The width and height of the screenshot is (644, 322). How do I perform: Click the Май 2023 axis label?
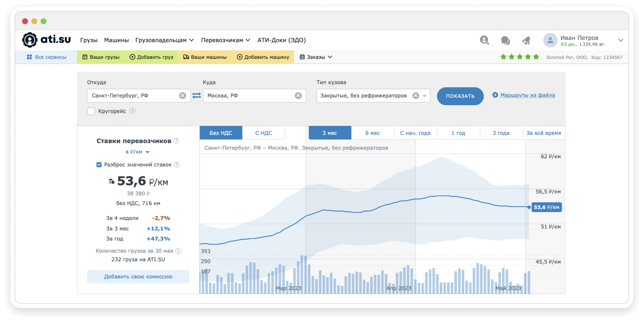coord(508,288)
